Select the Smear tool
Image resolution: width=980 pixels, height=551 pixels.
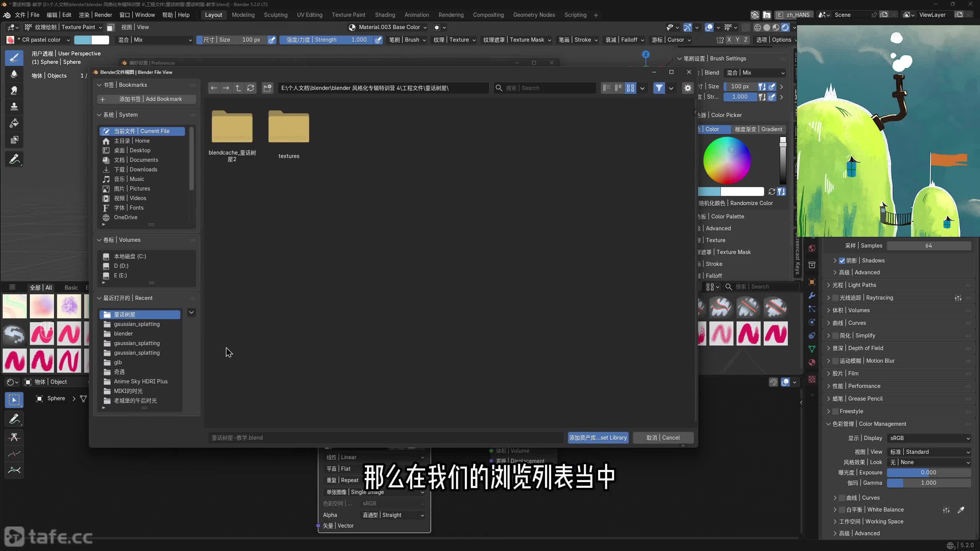point(14,90)
